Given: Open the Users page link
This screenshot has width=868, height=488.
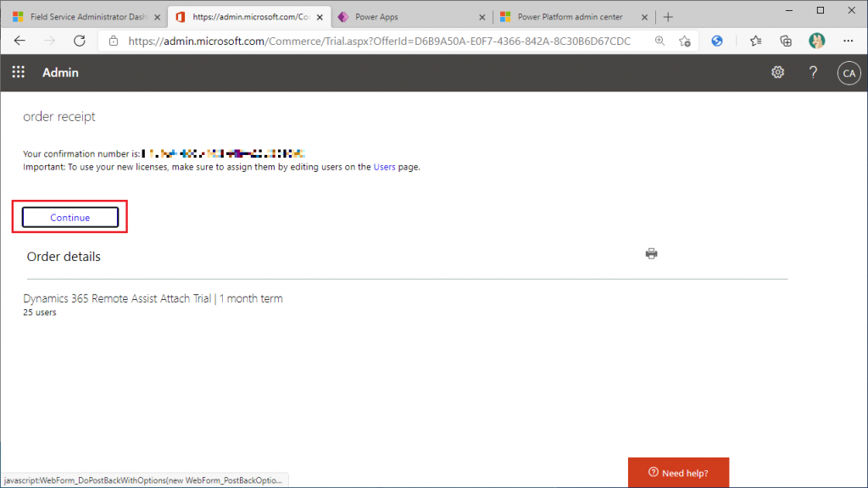Looking at the screenshot, I should (x=384, y=167).
